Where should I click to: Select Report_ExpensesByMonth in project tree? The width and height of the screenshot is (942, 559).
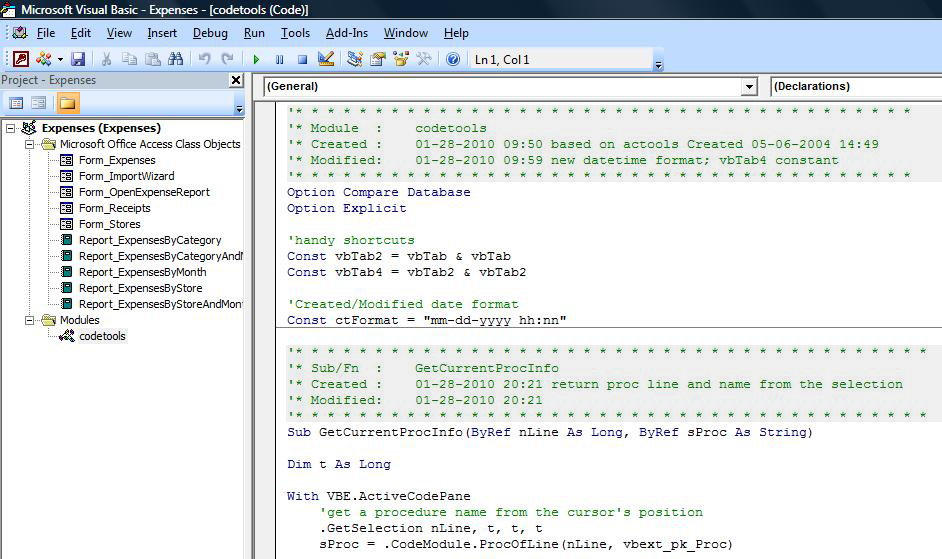(x=142, y=272)
